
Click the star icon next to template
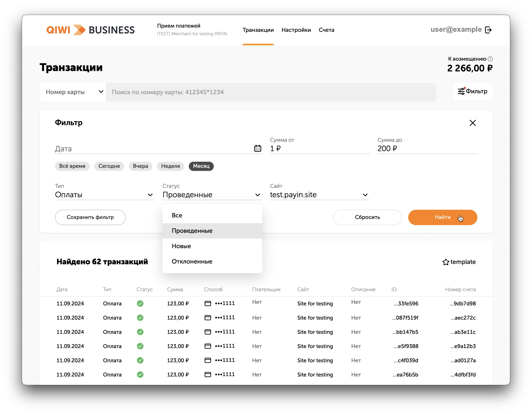click(445, 262)
